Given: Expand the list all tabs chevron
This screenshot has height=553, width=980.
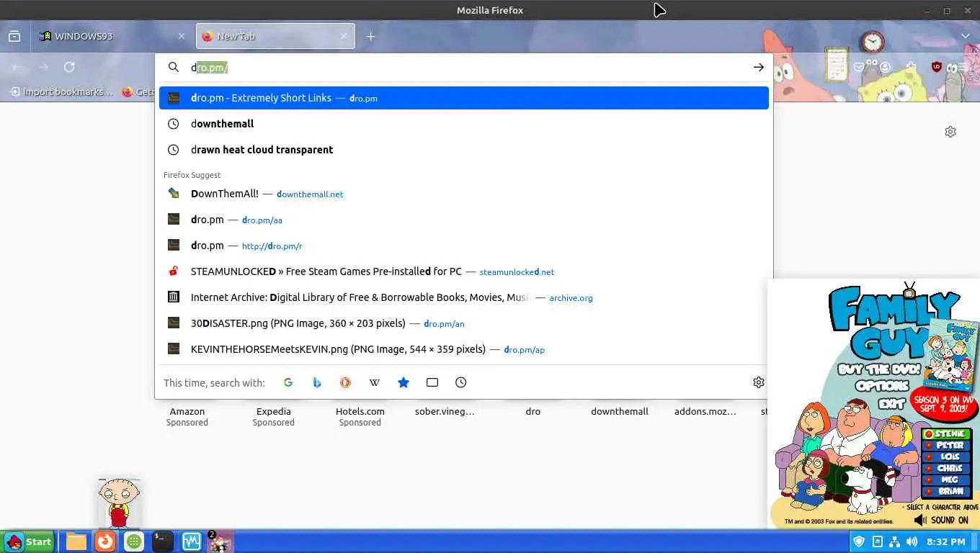Looking at the screenshot, I should pos(966,36).
